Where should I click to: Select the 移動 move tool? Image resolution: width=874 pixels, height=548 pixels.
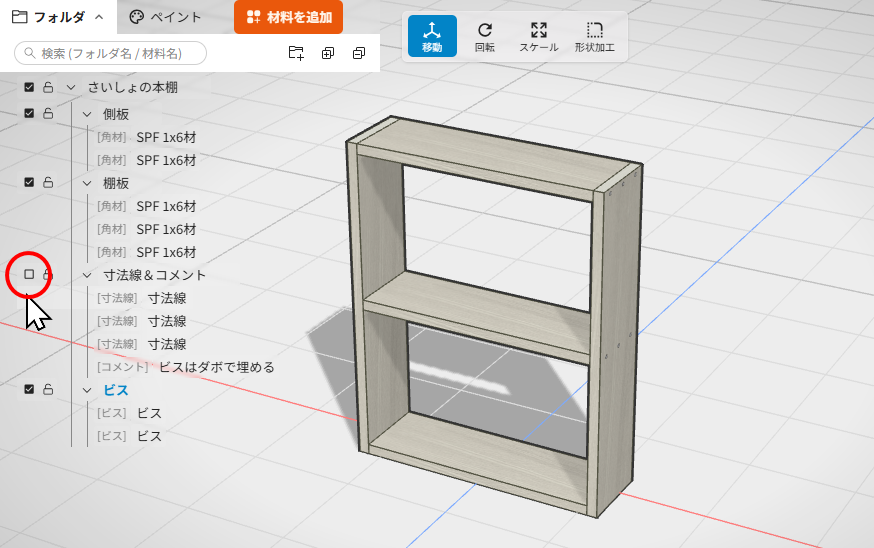tap(432, 36)
